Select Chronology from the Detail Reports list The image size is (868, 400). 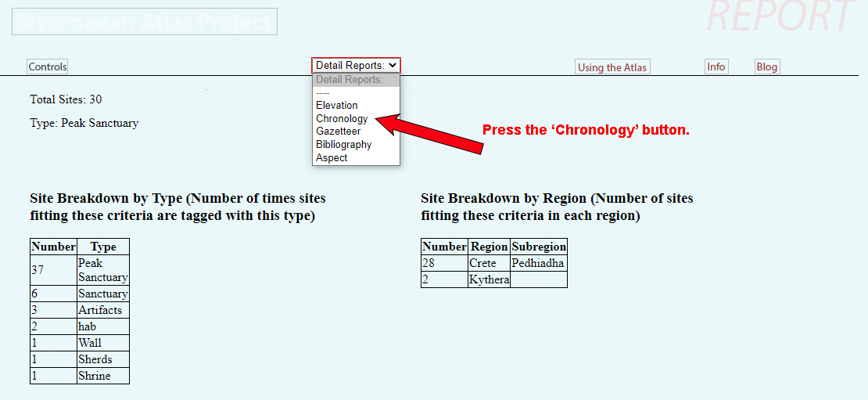point(342,118)
